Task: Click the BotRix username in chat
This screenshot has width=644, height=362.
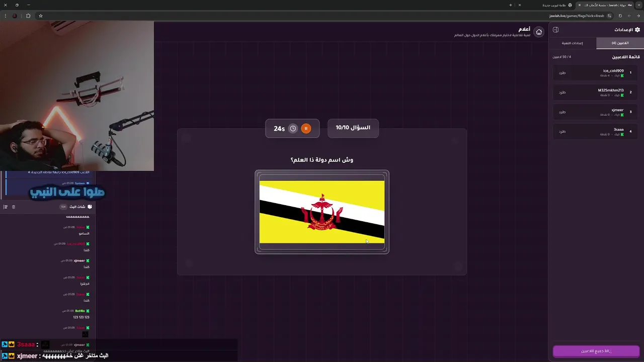Action: 80,311
